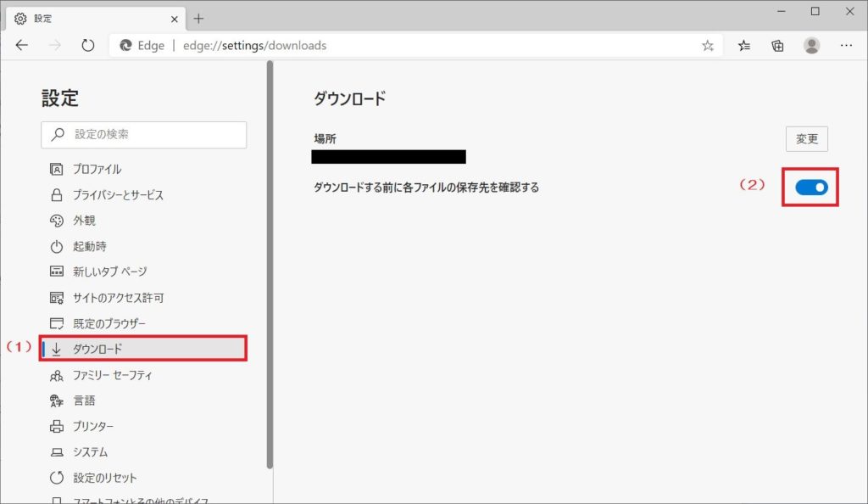Screen dimensions: 868x504
Task: Open プロファイル settings section
Action: click(x=97, y=169)
